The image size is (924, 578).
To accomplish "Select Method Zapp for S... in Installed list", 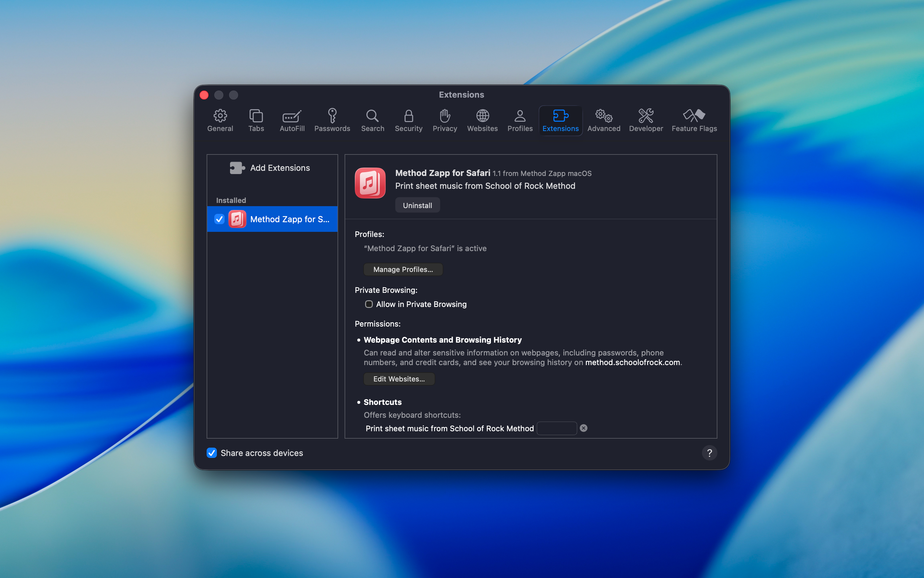I will (x=272, y=219).
